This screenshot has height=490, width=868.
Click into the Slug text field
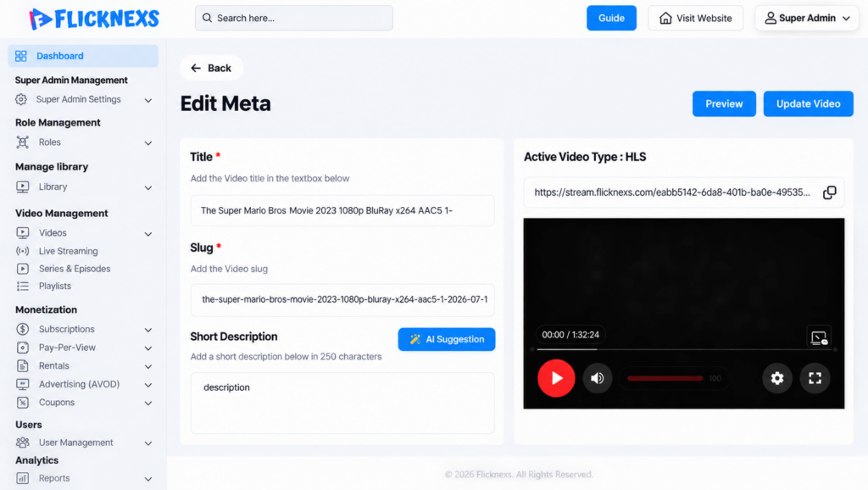[342, 299]
